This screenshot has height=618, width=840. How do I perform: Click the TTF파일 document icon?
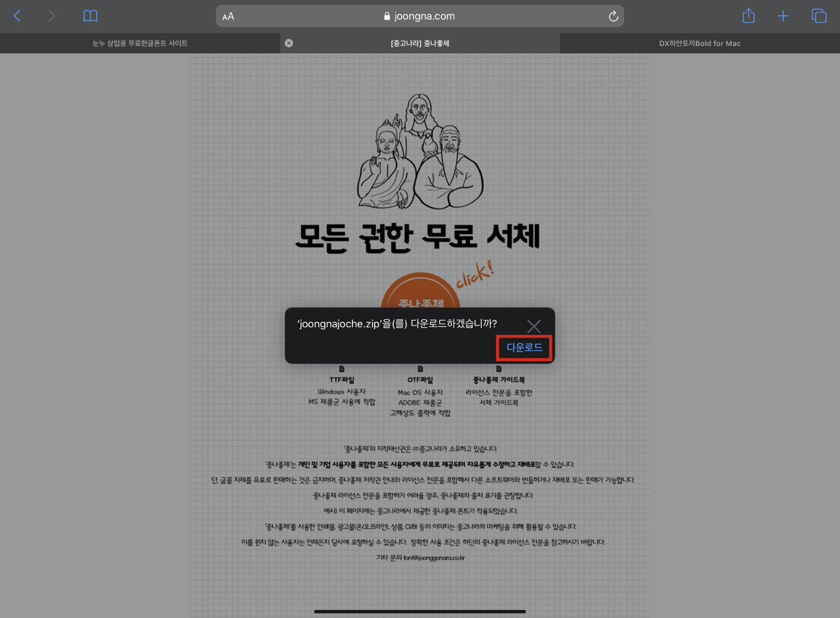point(342,369)
